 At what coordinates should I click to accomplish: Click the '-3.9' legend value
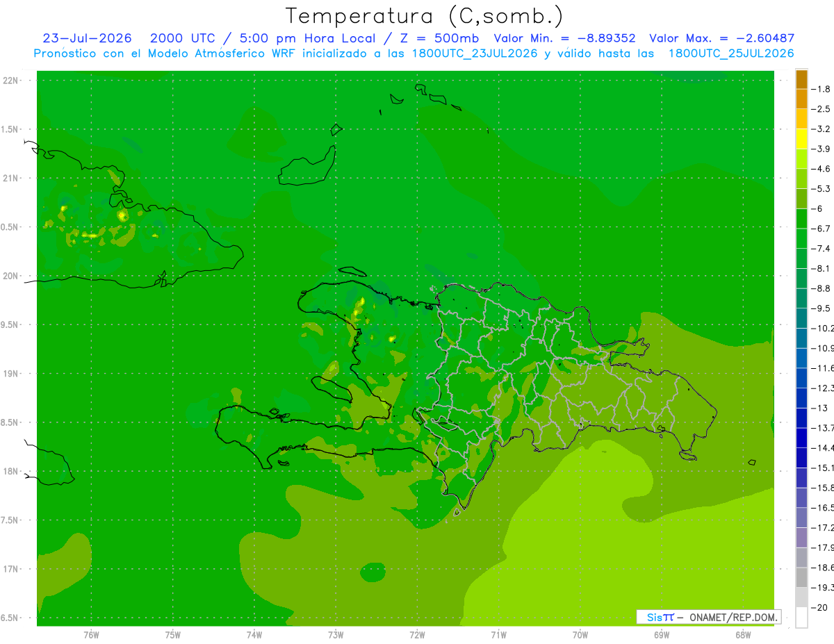[821, 149]
